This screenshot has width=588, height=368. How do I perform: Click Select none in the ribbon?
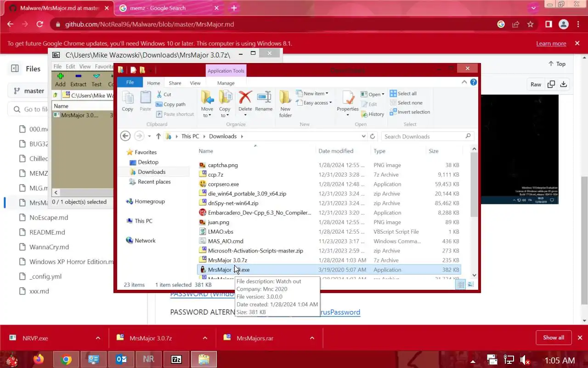406,103
